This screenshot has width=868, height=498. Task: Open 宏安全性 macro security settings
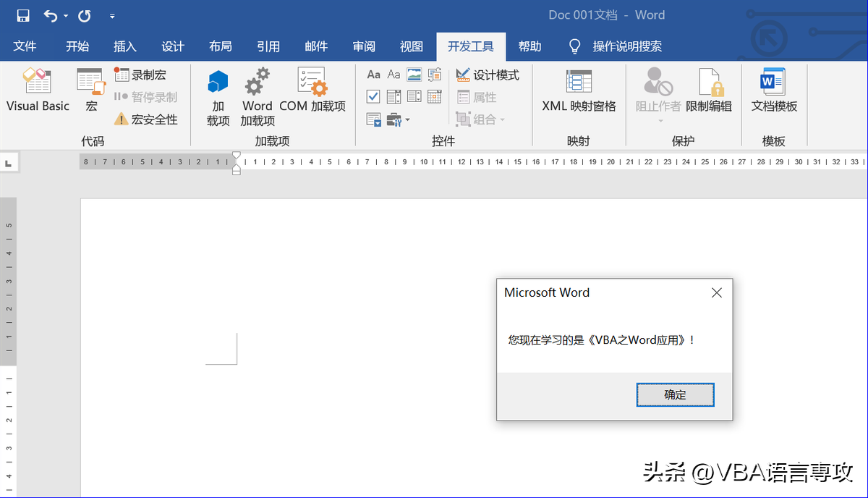click(x=145, y=119)
